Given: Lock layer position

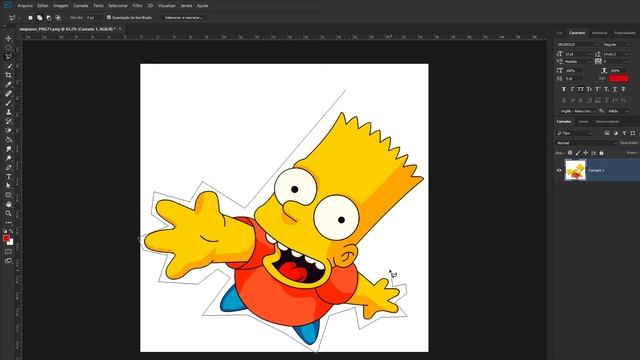Looking at the screenshot, I should (585, 153).
